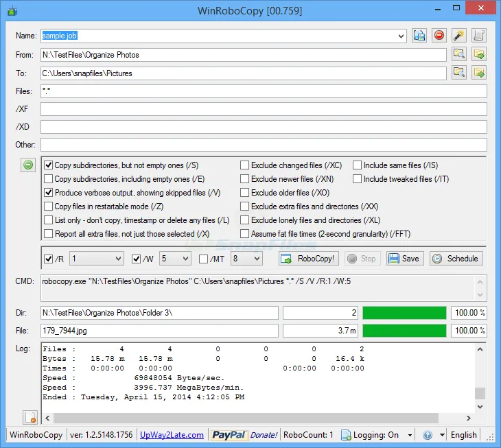Click the Logging On document icon
The image size is (501, 448).
[x=346, y=435]
